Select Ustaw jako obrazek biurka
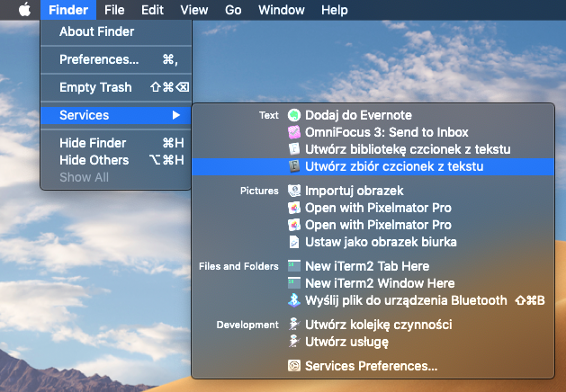Screen dimensions: 566x392 click(x=373, y=242)
